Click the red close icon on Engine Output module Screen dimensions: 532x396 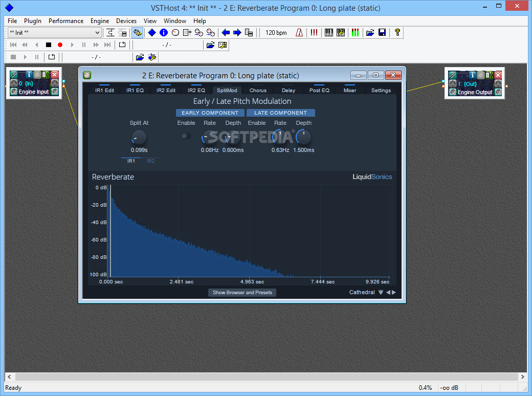(498, 75)
